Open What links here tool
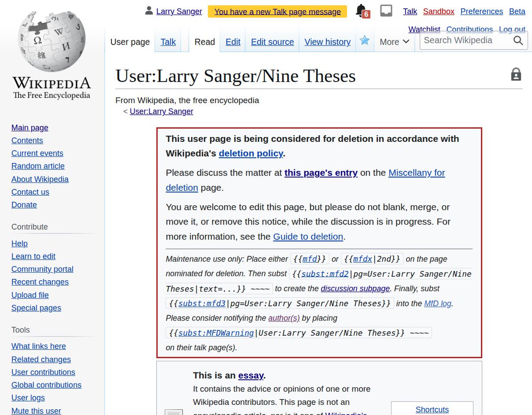This screenshot has height=415, width=532. pos(39,346)
